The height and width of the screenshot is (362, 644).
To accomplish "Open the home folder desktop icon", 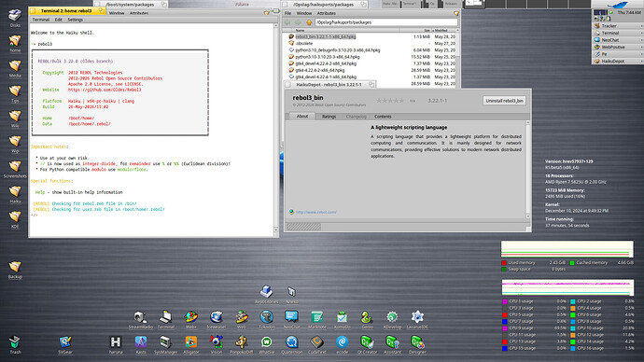I will (x=15, y=41).
